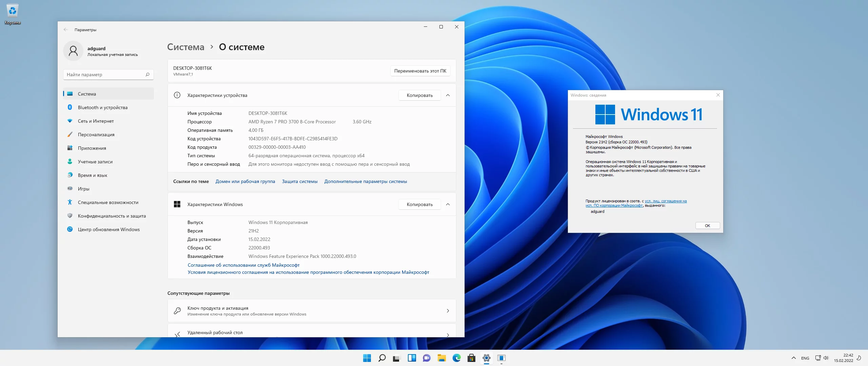Open Bluetooth и устройства settings section
The image size is (868, 366).
pyautogui.click(x=102, y=107)
